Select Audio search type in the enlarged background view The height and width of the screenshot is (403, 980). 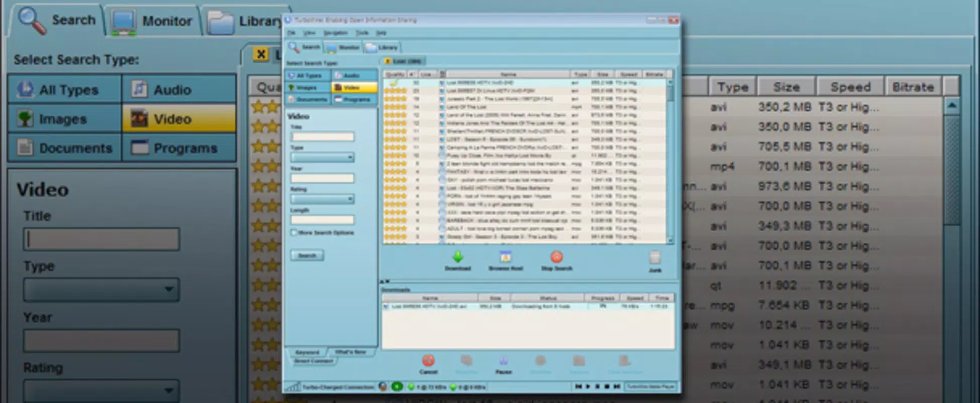click(179, 89)
